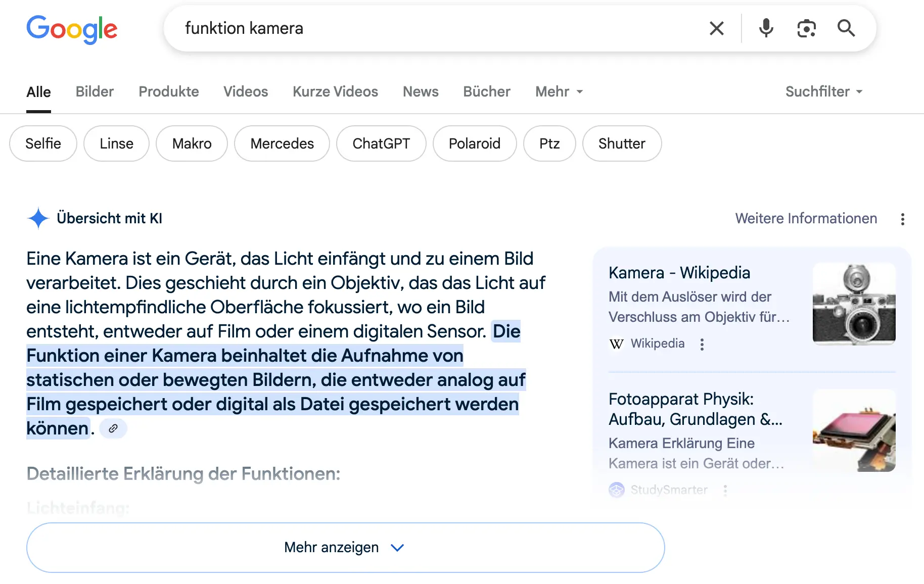Select the Linse suggestion chip
This screenshot has width=924, height=584.
(x=116, y=143)
